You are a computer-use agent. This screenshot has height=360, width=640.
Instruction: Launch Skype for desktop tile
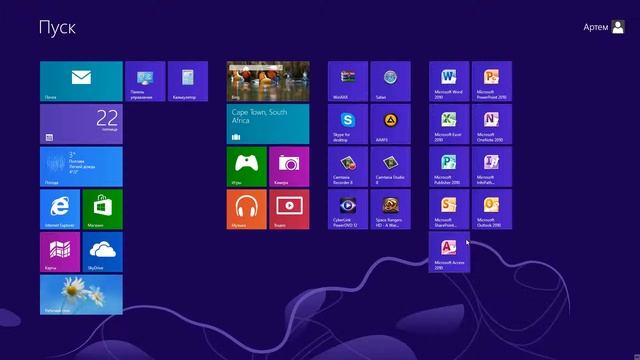(348, 124)
